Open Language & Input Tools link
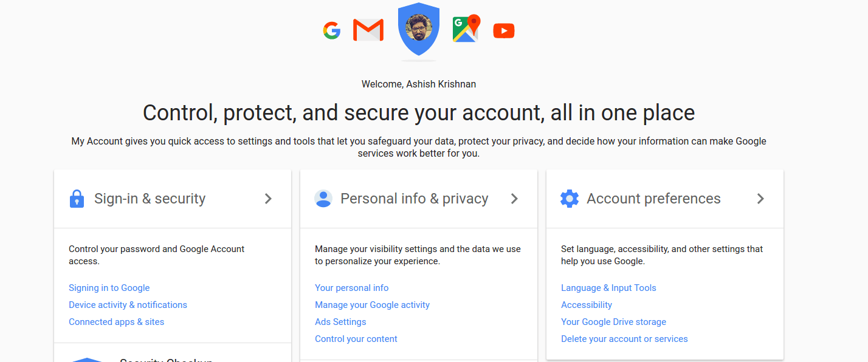The height and width of the screenshot is (362, 868). 608,288
